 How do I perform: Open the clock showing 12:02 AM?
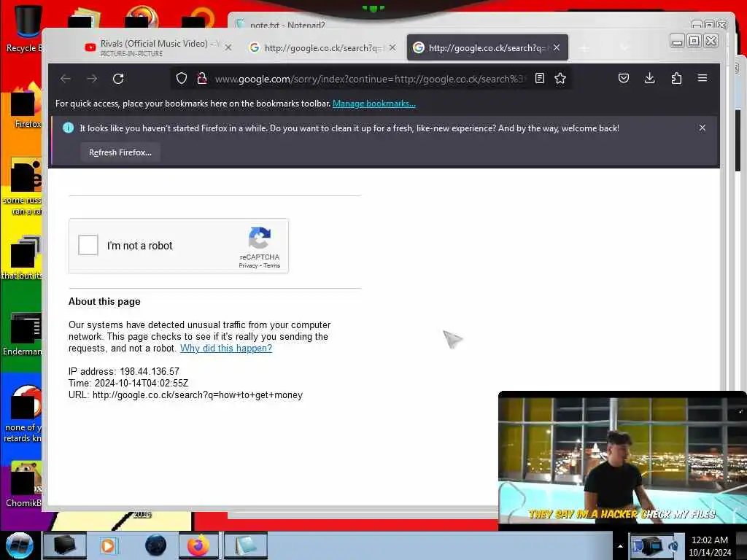(x=709, y=546)
